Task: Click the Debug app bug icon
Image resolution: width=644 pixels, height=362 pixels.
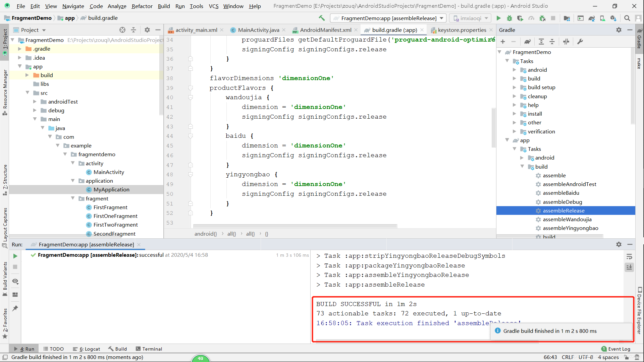Action: tap(509, 18)
